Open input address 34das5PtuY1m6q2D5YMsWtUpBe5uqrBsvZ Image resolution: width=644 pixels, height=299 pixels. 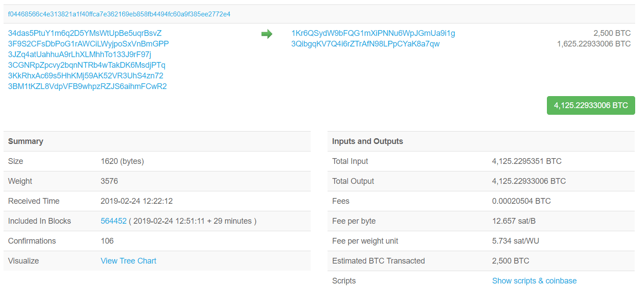click(x=85, y=33)
